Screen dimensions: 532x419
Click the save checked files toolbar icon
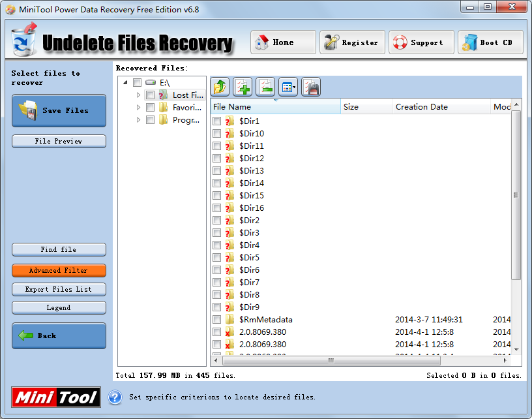tap(311, 87)
